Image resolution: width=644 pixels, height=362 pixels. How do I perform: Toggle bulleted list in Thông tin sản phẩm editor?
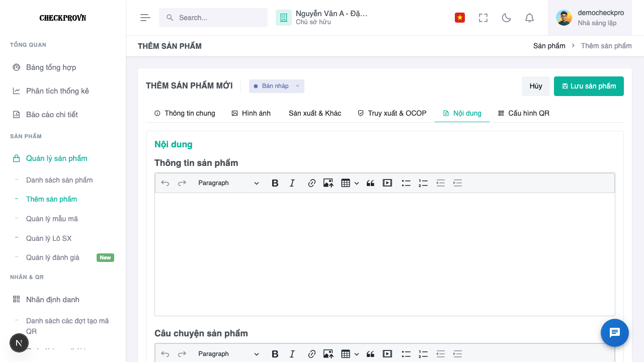407,183
